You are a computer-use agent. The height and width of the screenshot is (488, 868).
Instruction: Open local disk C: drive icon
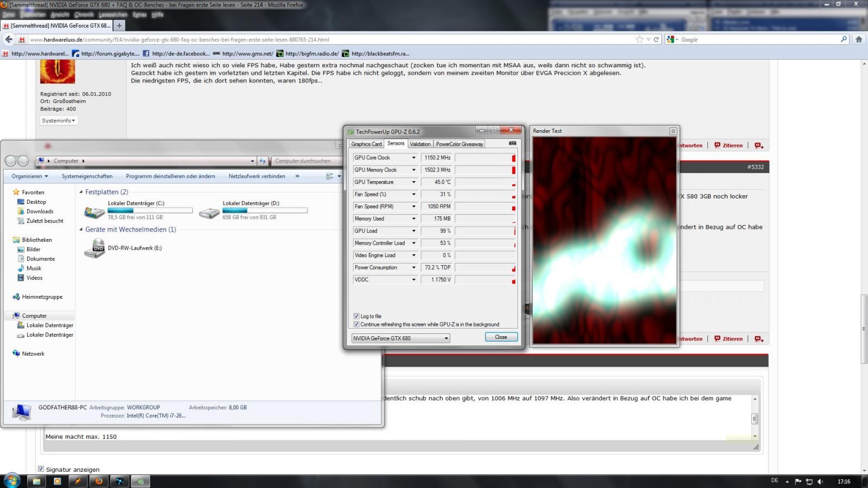point(94,212)
